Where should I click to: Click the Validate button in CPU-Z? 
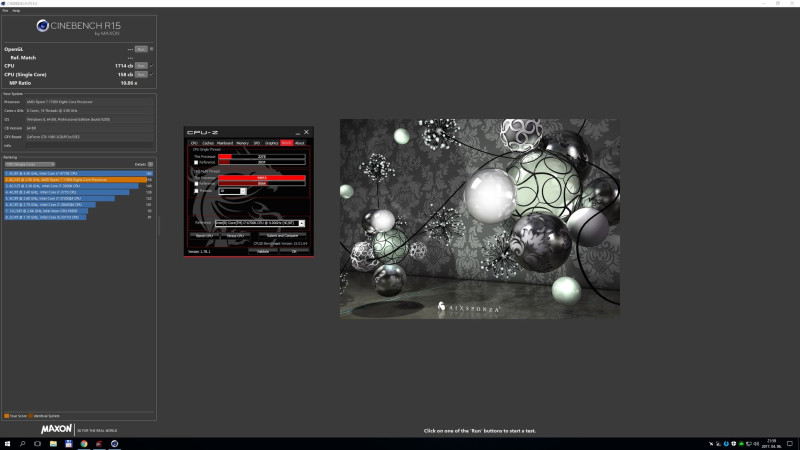pyautogui.click(x=263, y=252)
